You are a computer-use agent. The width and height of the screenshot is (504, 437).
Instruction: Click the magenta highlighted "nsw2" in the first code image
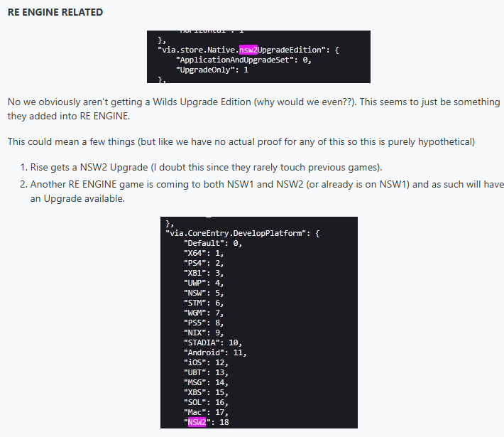(248, 50)
